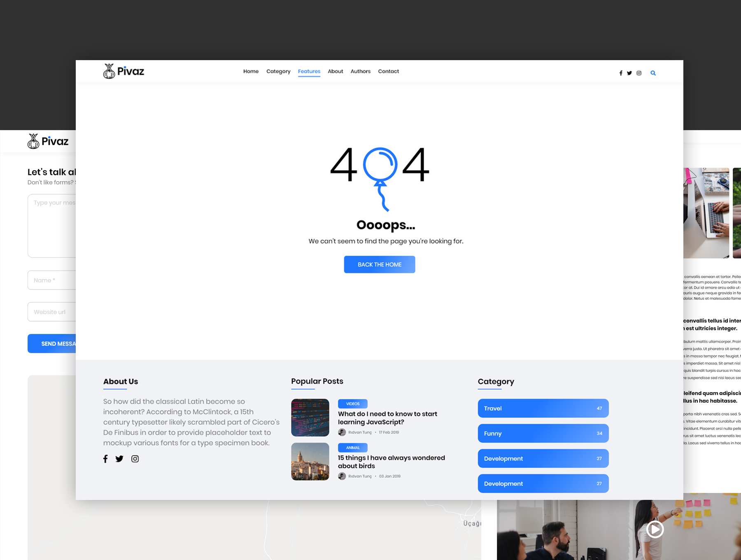Open the JavaScript post title link
The height and width of the screenshot is (560, 741).
click(387, 418)
